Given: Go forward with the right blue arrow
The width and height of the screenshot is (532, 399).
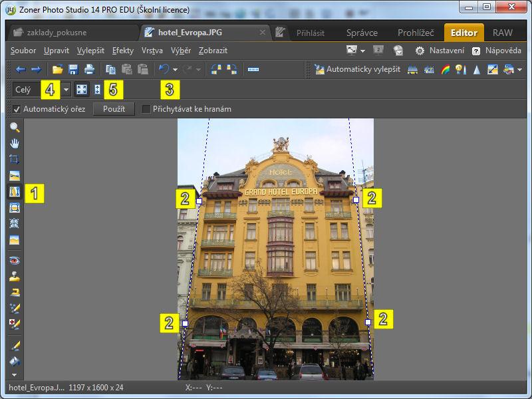Looking at the screenshot, I should point(37,70).
